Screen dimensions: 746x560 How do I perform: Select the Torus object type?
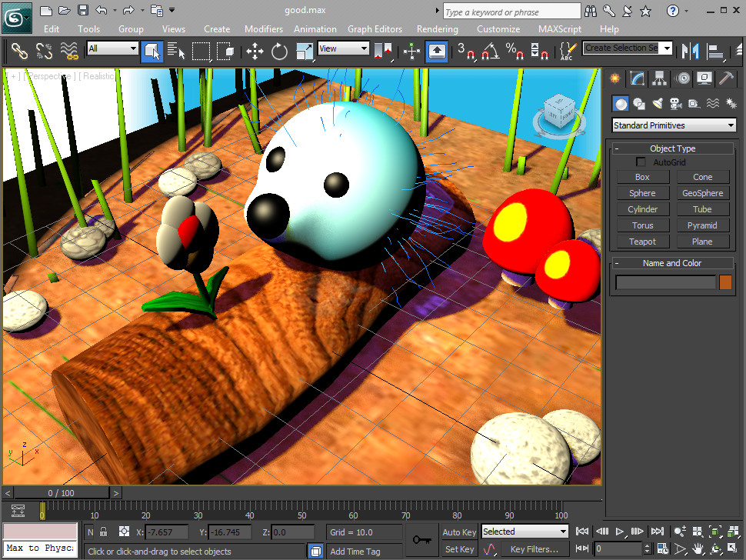tap(643, 225)
